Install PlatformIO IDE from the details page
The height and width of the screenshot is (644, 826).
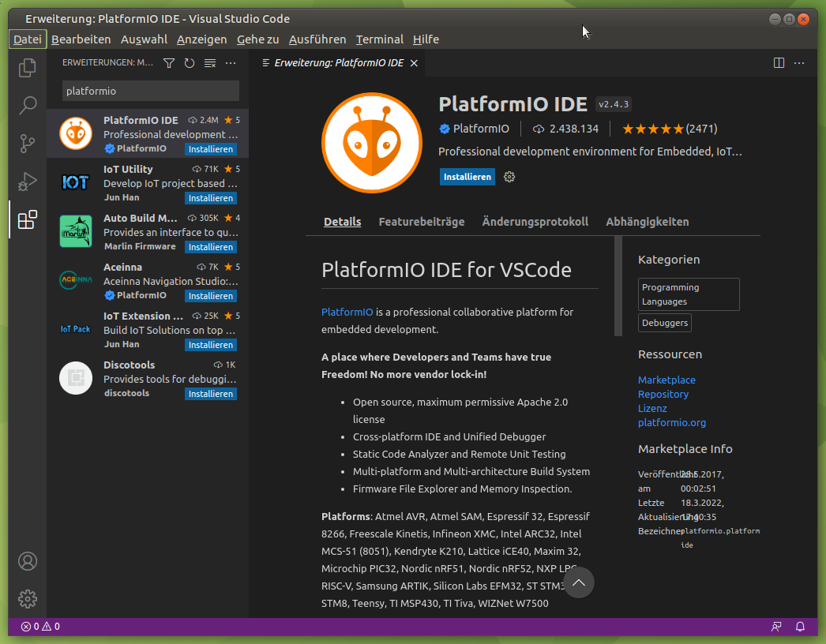[x=467, y=177]
